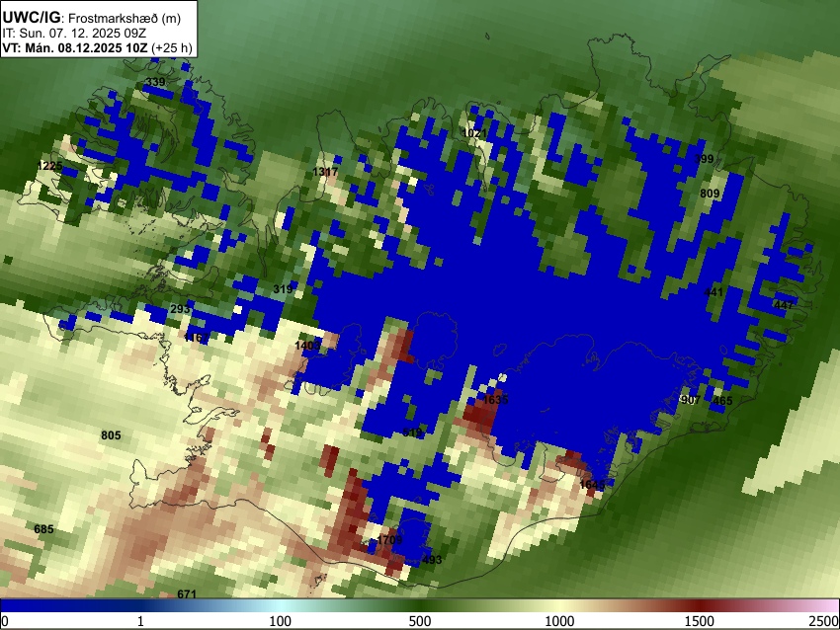Click the '809' value on the map
The width and height of the screenshot is (840, 630).
coord(710,194)
